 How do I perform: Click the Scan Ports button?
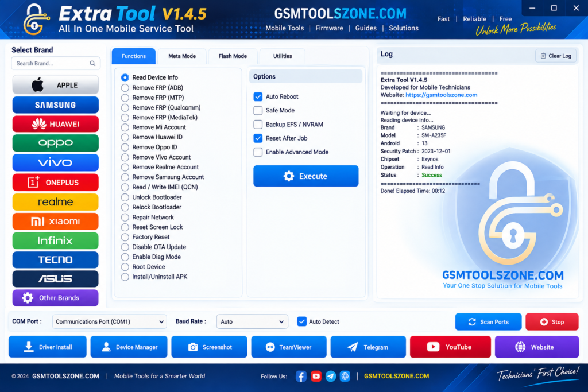(488, 322)
